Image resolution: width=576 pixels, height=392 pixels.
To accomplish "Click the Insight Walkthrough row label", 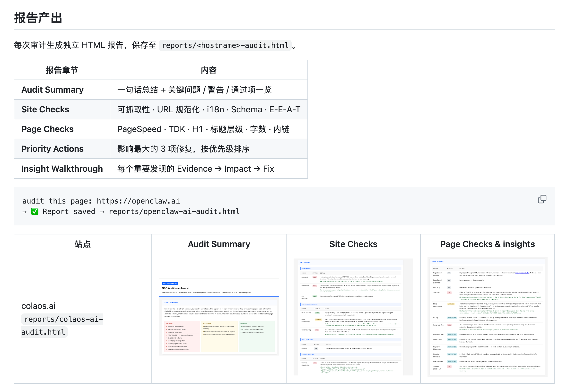I will click(x=62, y=169).
